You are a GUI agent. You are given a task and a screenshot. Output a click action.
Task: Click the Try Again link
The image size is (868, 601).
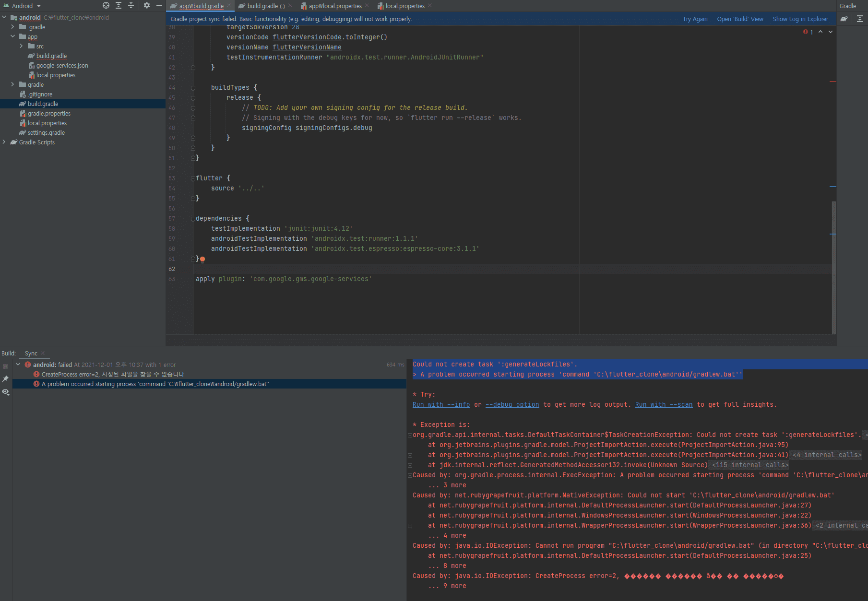pyautogui.click(x=695, y=19)
